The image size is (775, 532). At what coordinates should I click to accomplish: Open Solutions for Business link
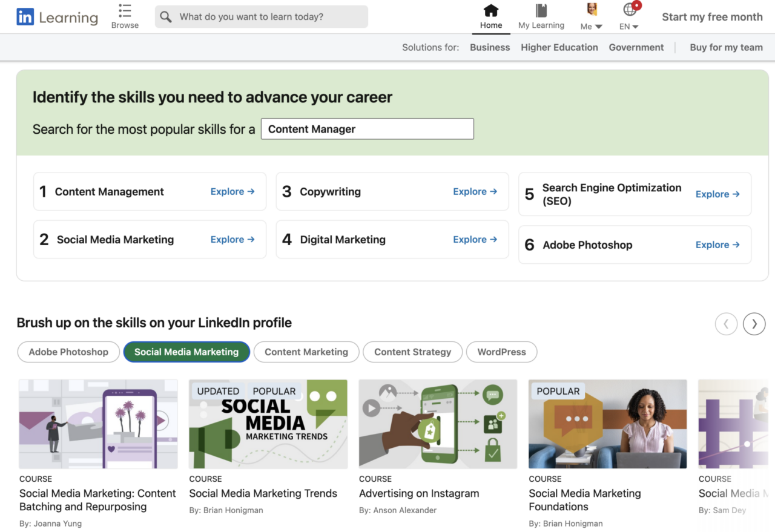pos(490,47)
